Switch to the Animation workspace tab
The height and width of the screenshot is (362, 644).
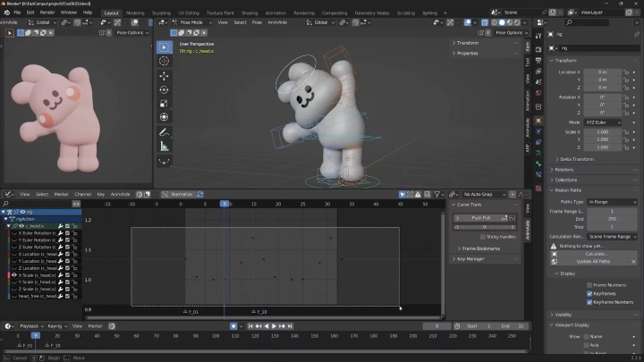pos(275,13)
